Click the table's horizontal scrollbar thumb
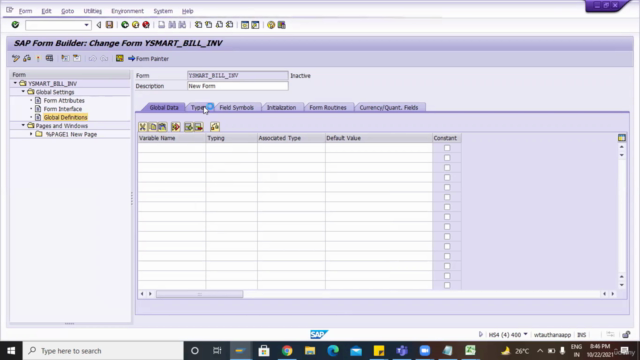Screen dimensions: 640x360 pyautogui.click(x=200, y=294)
